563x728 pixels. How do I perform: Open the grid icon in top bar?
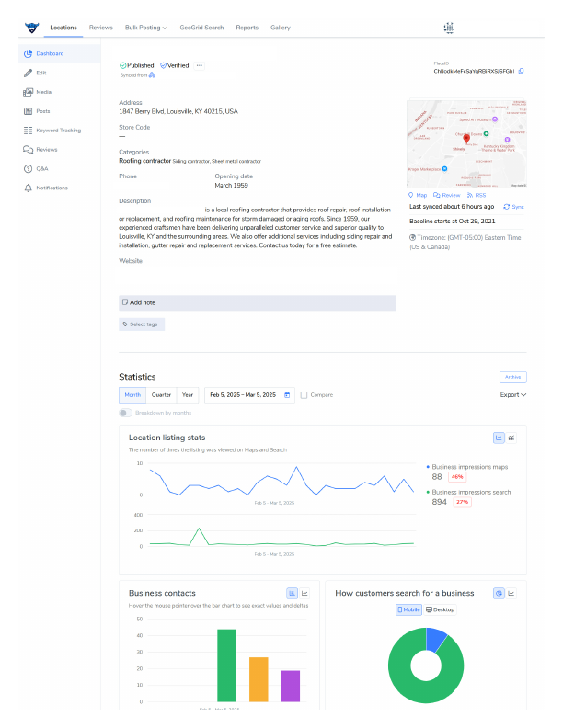click(449, 28)
